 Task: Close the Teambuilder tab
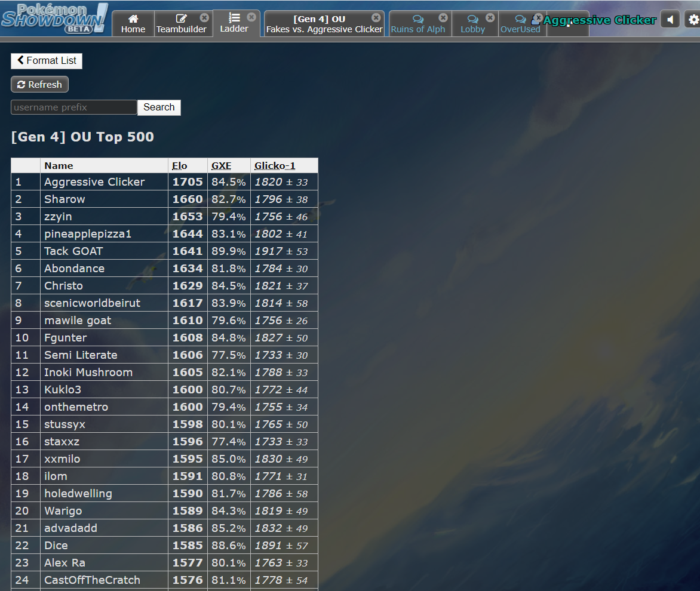coord(204,18)
